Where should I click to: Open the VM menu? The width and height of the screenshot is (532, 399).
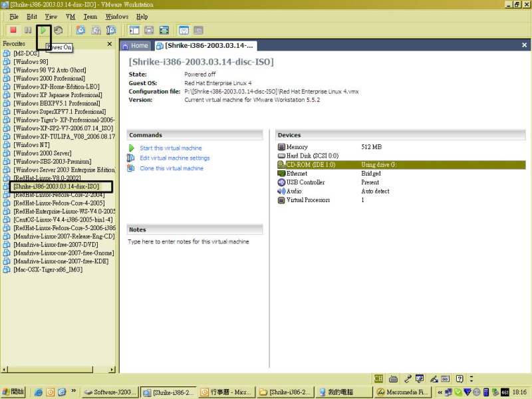[70, 17]
